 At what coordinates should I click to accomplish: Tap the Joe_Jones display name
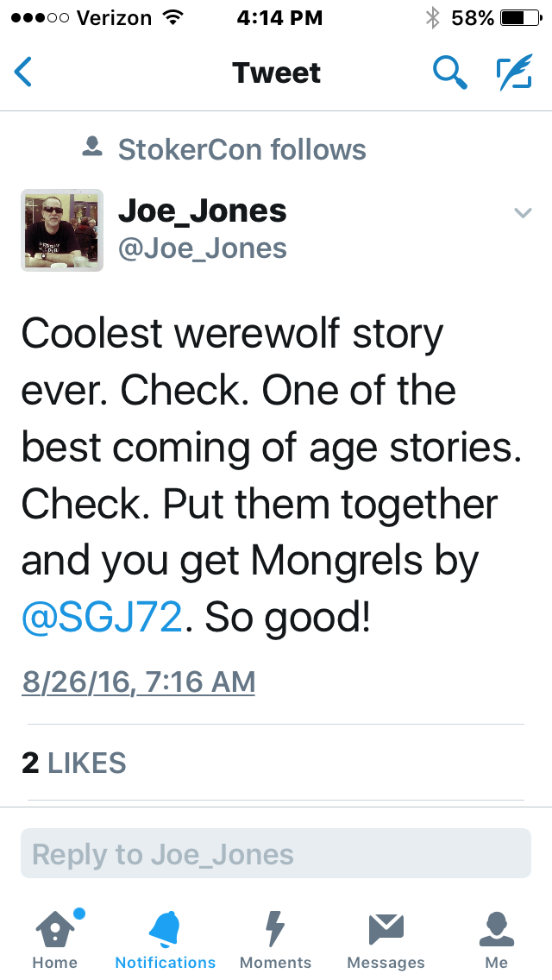(x=202, y=210)
